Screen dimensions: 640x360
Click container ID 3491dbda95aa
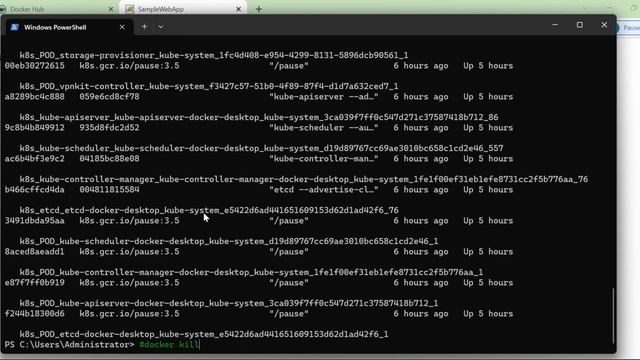tap(34, 221)
